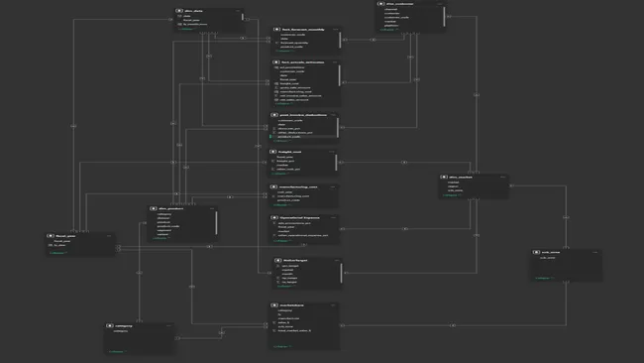Select the dim_market table header
The height and width of the screenshot is (363, 644).
pyautogui.click(x=474, y=177)
